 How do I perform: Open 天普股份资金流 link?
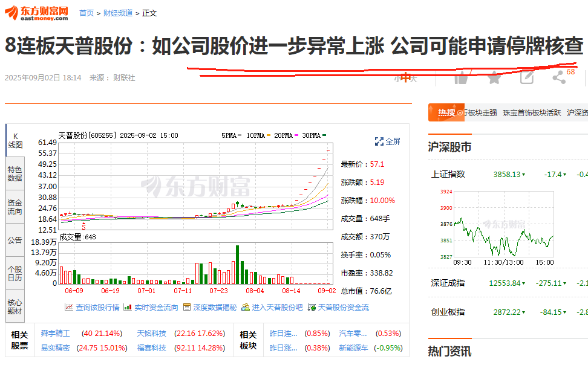tap(343, 308)
